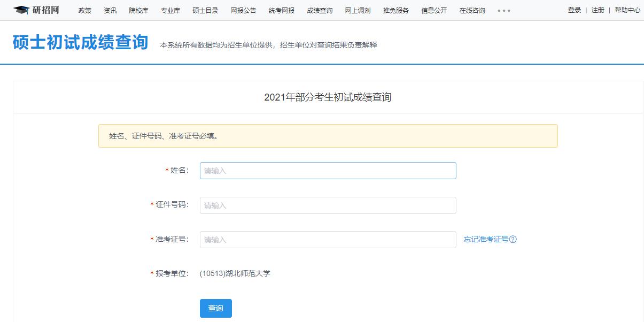This screenshot has height=322, width=644.
Task: Click the 查询 query button
Action: [215, 308]
